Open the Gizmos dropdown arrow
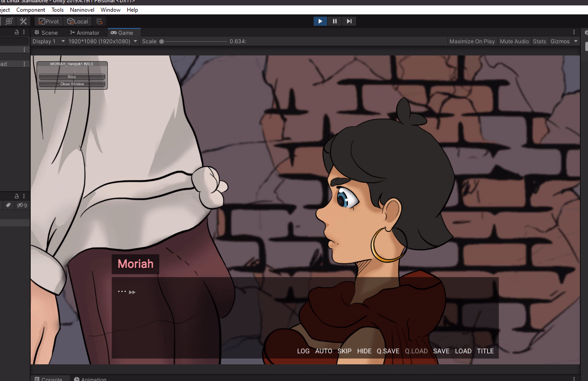Image resolution: width=588 pixels, height=381 pixels. coord(576,41)
